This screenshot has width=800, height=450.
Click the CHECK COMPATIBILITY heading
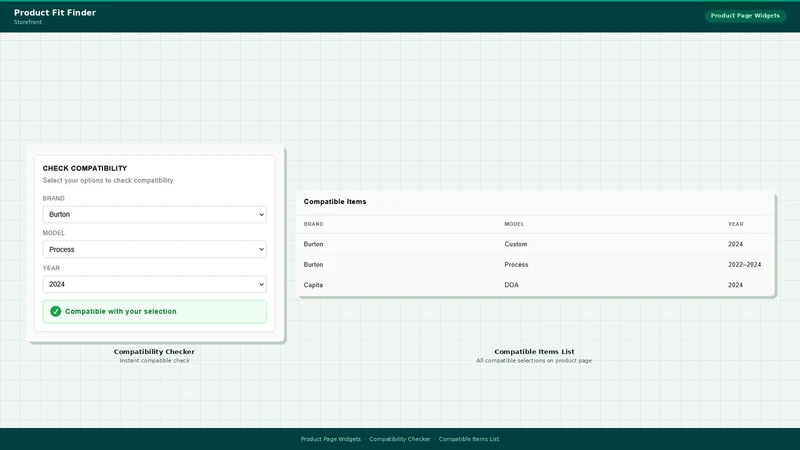(x=85, y=168)
